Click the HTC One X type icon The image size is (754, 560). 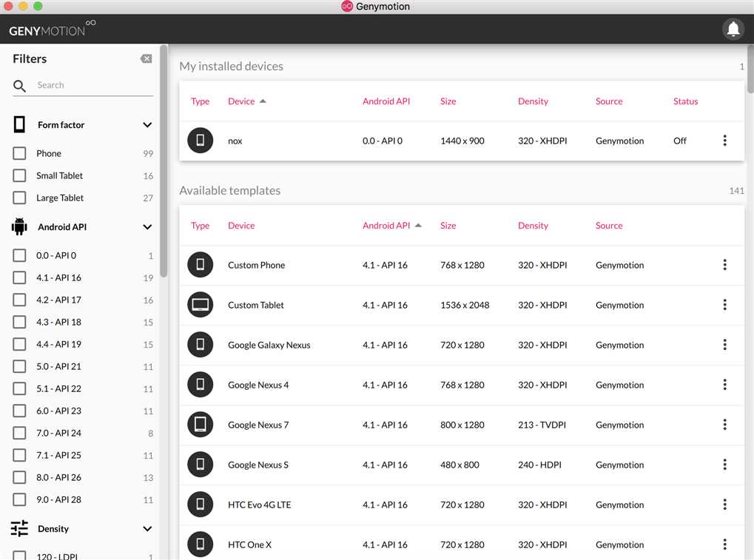tap(200, 544)
